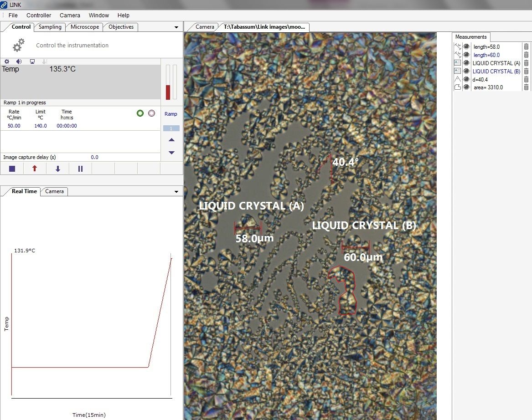
Task: Open the Help menu
Action: point(124,15)
